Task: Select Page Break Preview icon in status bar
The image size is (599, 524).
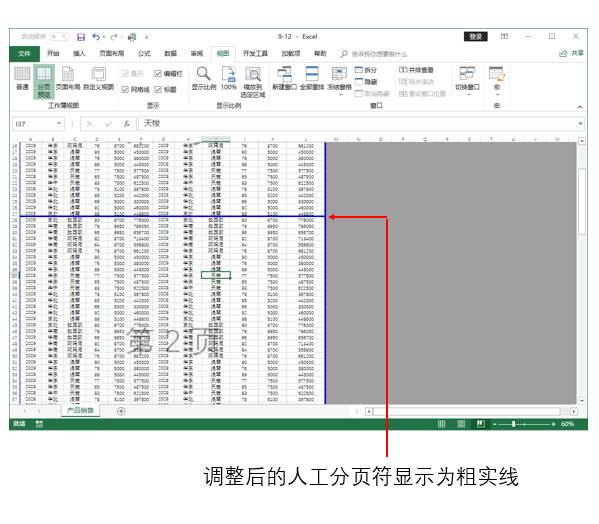Action: (x=481, y=424)
